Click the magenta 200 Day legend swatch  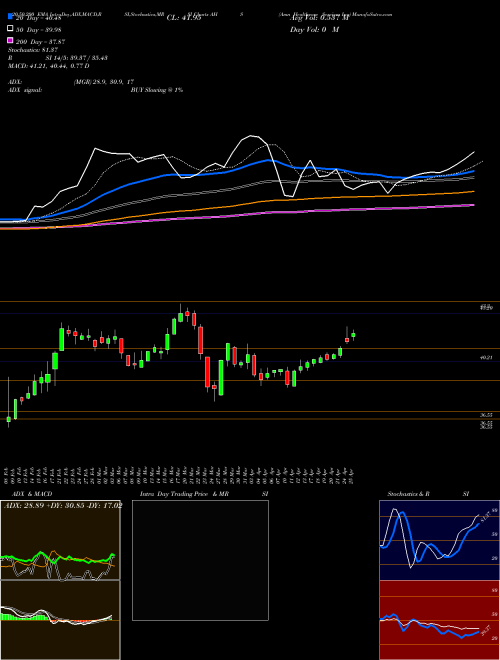pyautogui.click(x=10, y=40)
